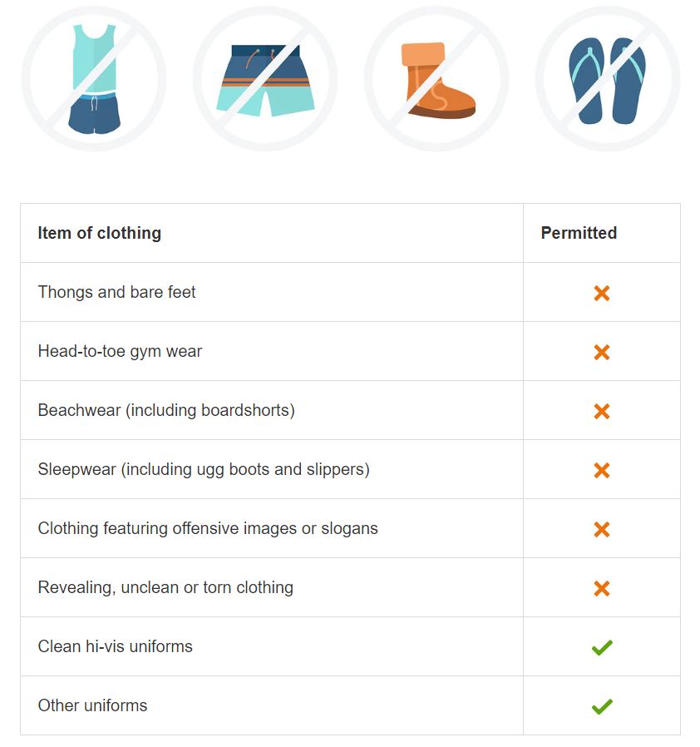Click the orange cross for Thongs and bare feet

click(602, 293)
